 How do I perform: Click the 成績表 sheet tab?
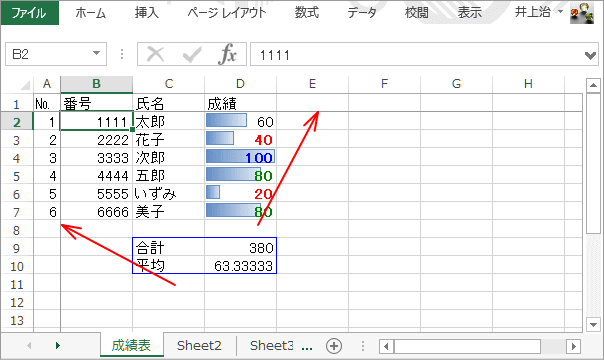[x=131, y=345]
